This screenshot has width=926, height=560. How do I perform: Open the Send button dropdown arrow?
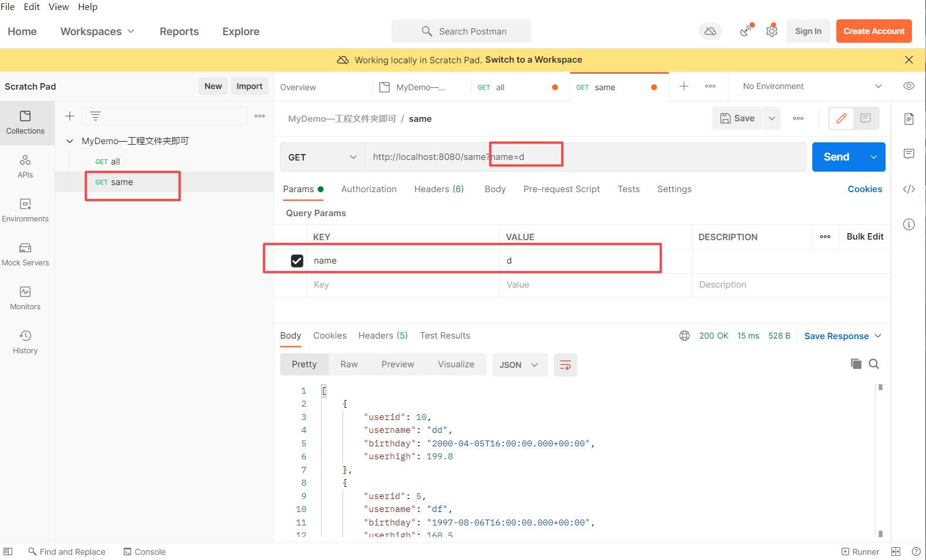tap(874, 157)
